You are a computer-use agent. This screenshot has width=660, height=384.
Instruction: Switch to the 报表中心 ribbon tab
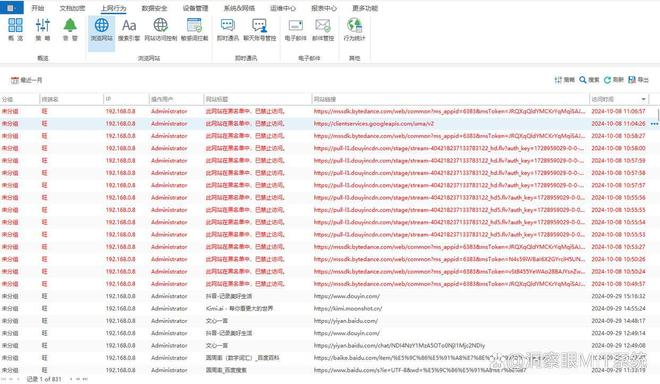pyautogui.click(x=324, y=8)
